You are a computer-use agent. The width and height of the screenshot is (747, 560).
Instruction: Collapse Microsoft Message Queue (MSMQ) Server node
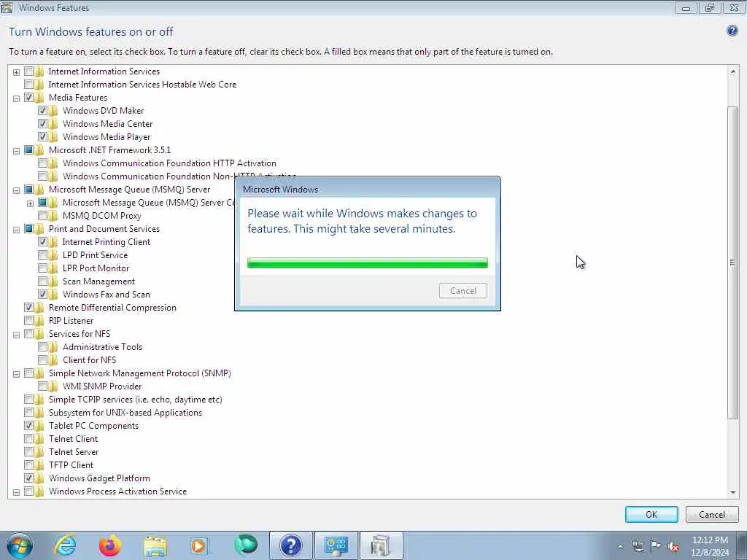coord(16,190)
